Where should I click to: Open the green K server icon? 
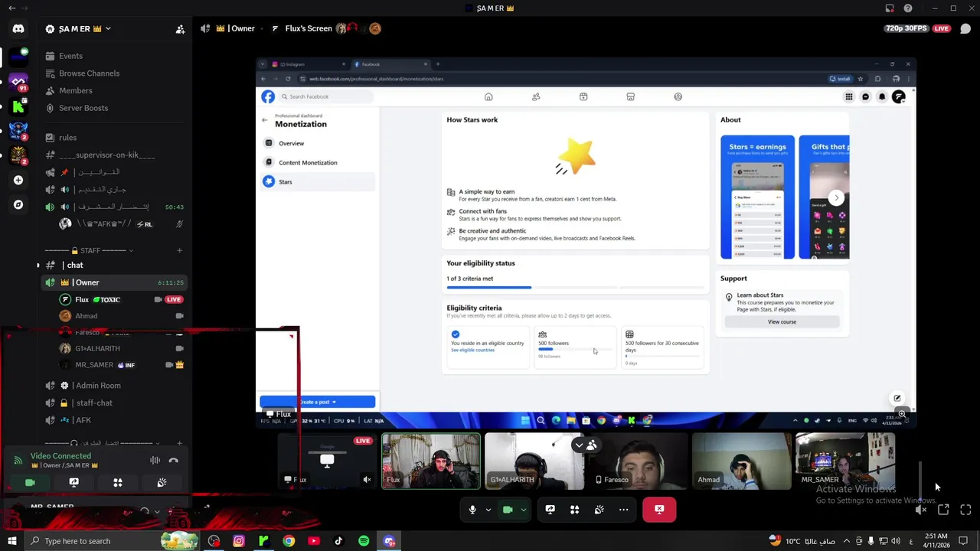18,106
